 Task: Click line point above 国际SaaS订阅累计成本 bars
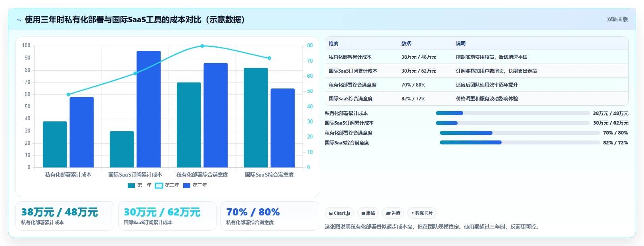tap(135, 73)
